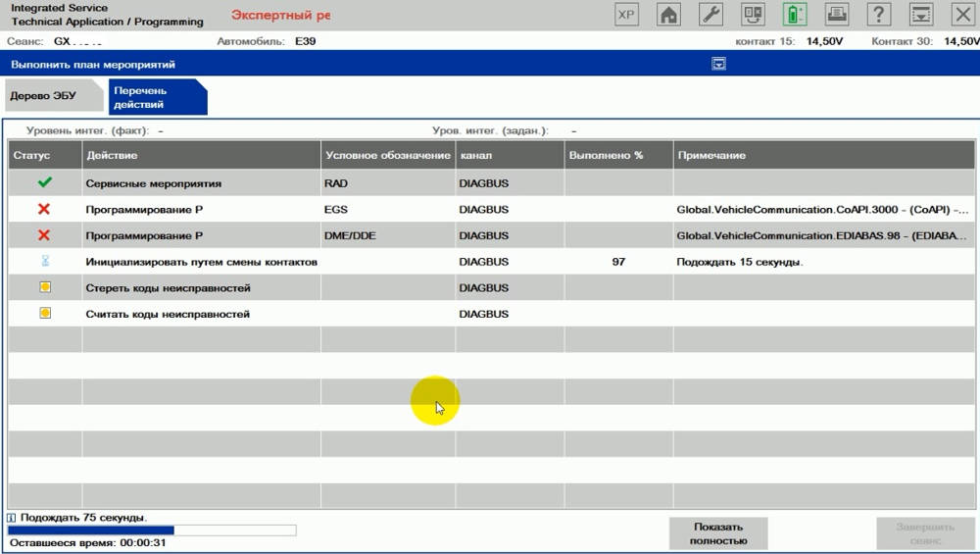Open the wrench settings icon
This screenshot has width=980, height=554.
[x=710, y=16]
